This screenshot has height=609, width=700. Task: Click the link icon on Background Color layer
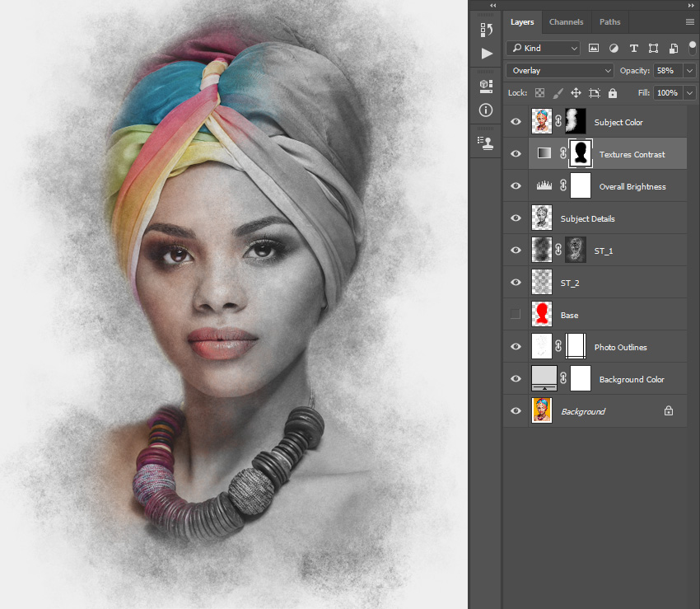[563, 378]
